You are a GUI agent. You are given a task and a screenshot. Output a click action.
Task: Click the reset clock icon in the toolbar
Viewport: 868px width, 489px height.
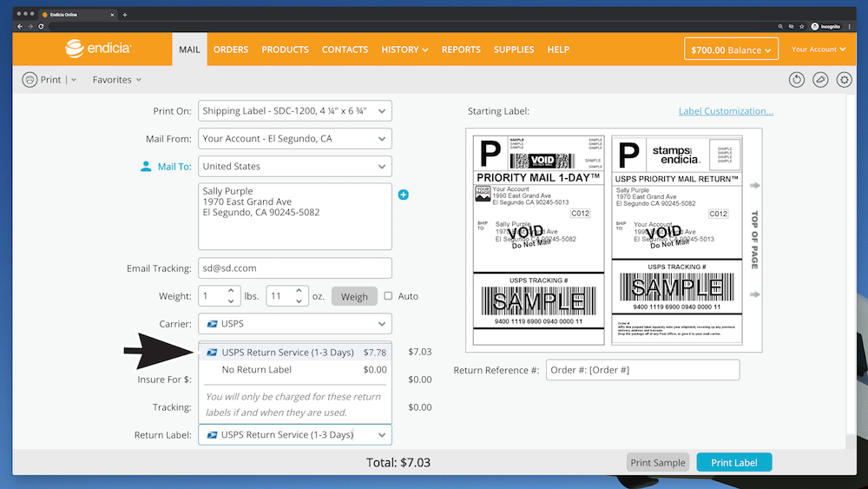point(797,80)
